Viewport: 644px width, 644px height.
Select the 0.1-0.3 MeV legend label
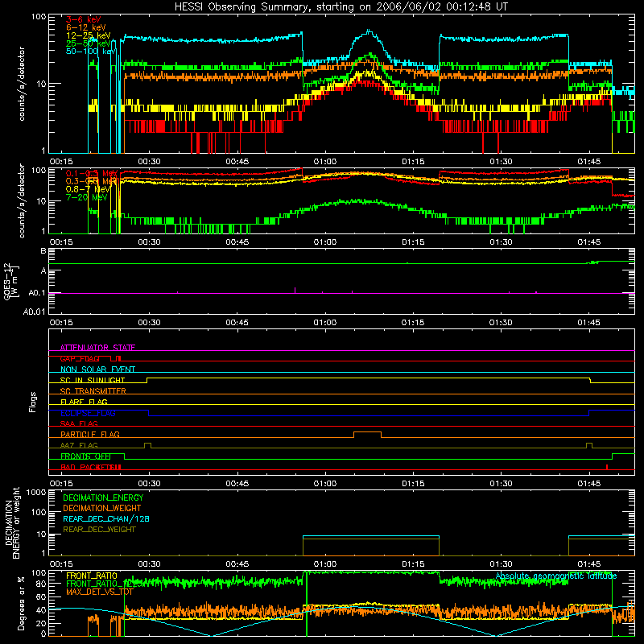(92, 174)
